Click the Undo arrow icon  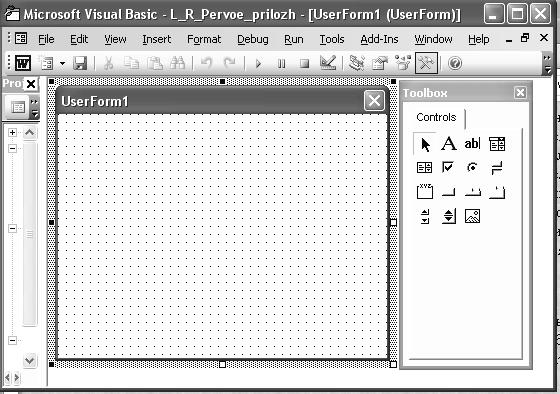click(x=206, y=64)
